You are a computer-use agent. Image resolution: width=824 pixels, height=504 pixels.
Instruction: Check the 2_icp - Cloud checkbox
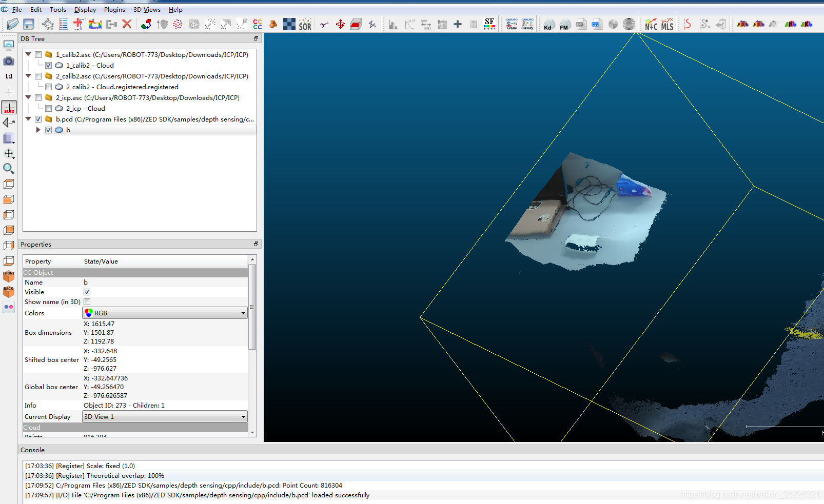tap(48, 109)
